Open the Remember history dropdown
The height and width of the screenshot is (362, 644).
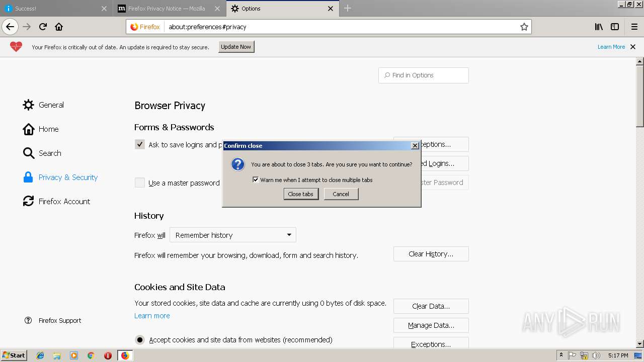pos(233,235)
